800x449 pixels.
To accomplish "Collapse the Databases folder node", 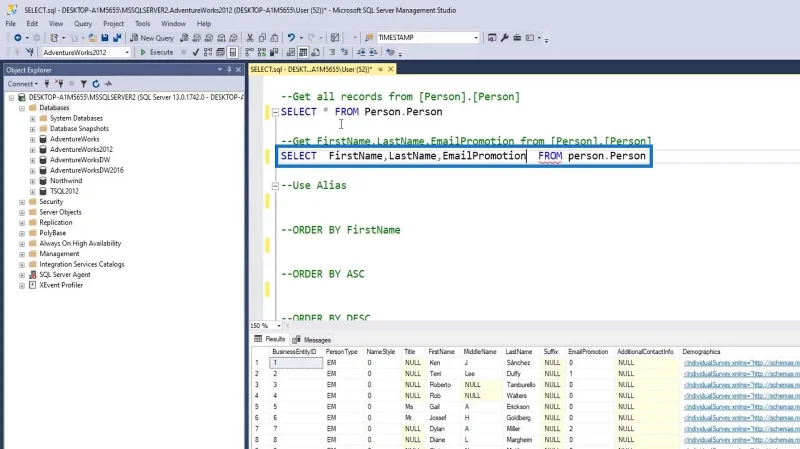I will coord(22,108).
